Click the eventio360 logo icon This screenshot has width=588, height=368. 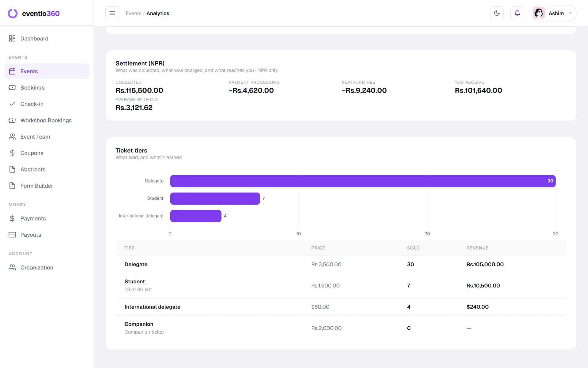13,13
